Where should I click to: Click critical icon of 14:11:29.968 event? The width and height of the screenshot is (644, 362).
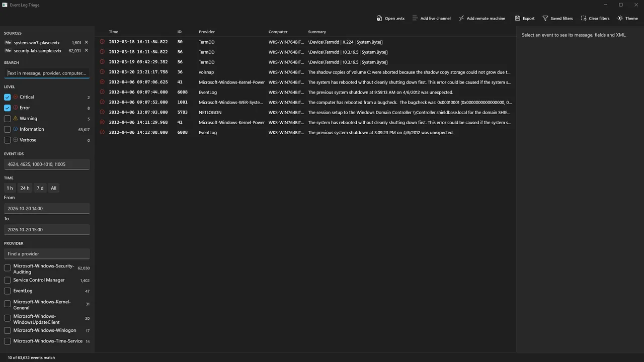[102, 122]
